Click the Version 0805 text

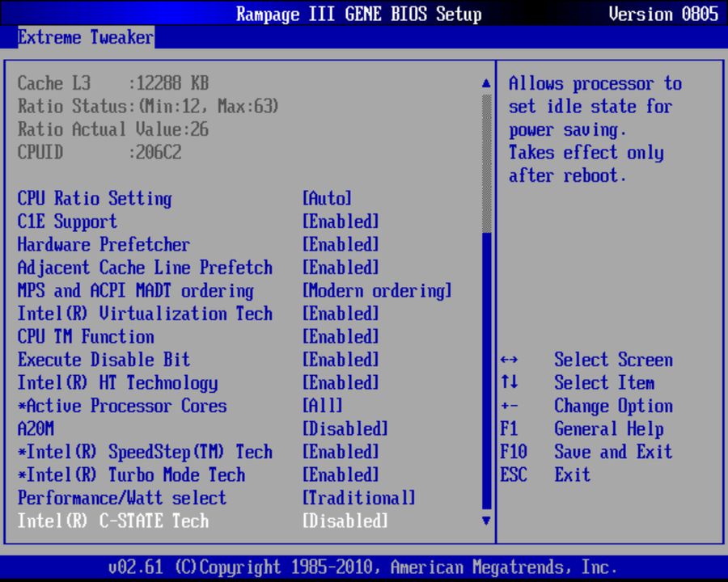coord(663,14)
